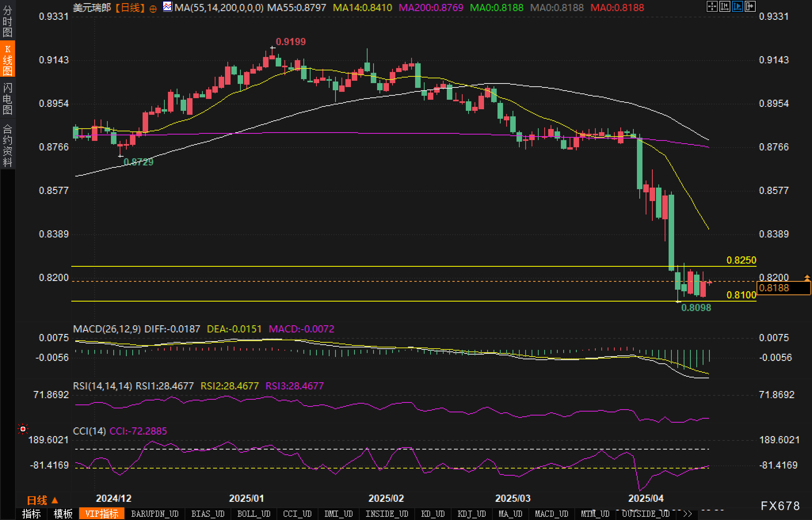Screen dimensions: 812x520
Task: Switch to 分时图 view in sidebar
Action: [8, 21]
